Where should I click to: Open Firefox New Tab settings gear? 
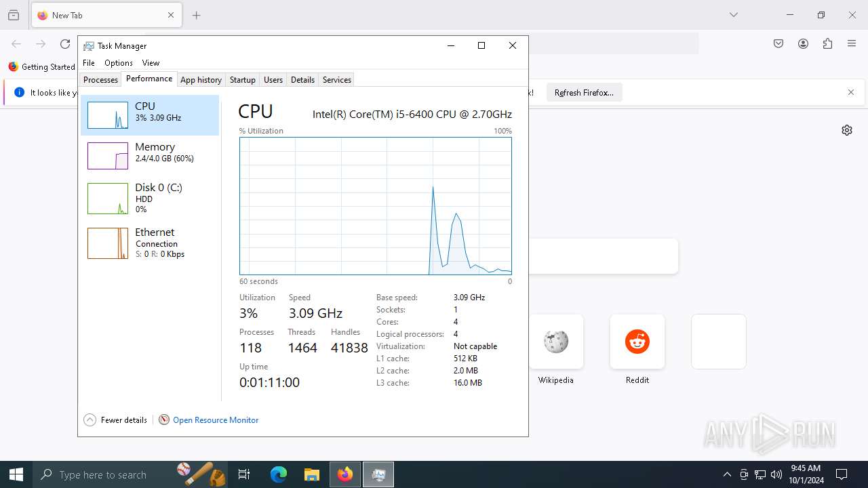click(847, 130)
